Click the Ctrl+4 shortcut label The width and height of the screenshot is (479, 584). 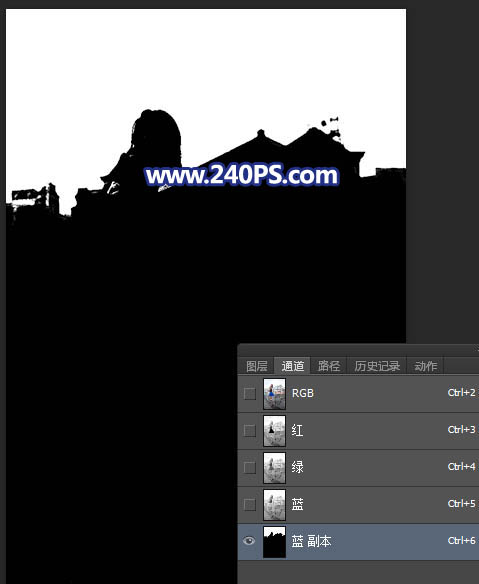coord(462,466)
